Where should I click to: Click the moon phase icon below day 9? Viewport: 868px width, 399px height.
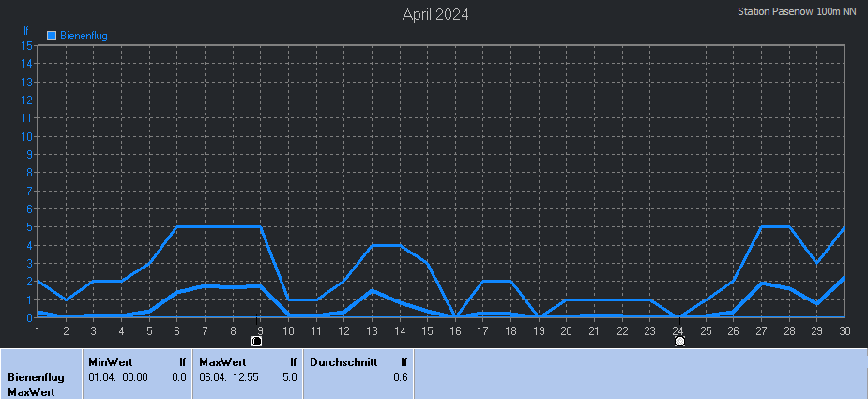pyautogui.click(x=256, y=342)
